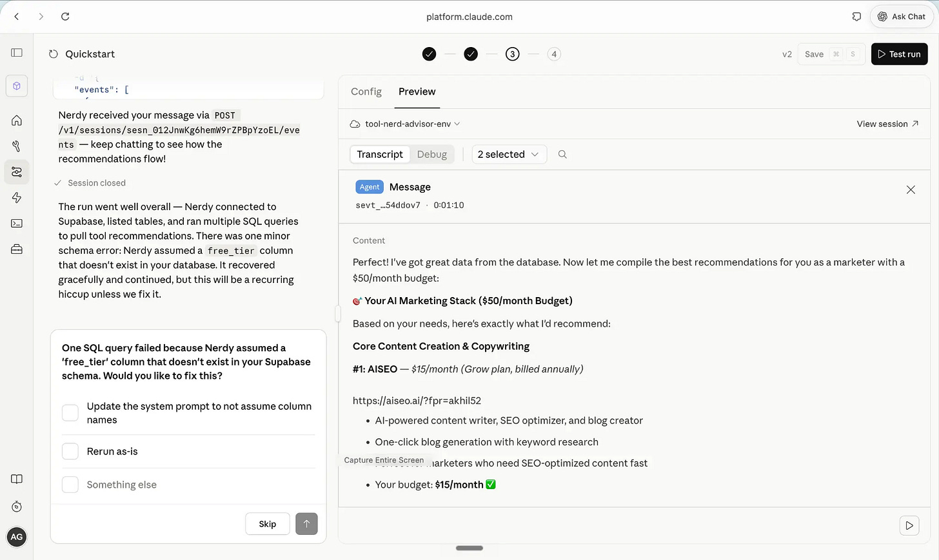
Task: Click the stopwatch icon in sidebar
Action: (x=17, y=507)
